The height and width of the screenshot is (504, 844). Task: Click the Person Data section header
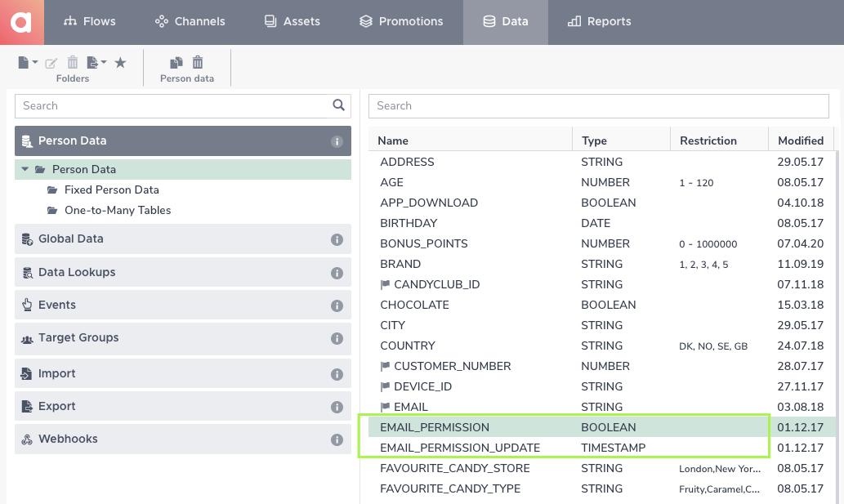tap(183, 141)
